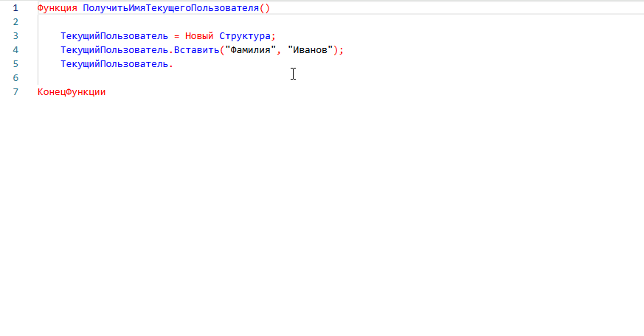Click the type name 'Структура'
Screen dimensions: 644x336
point(245,36)
